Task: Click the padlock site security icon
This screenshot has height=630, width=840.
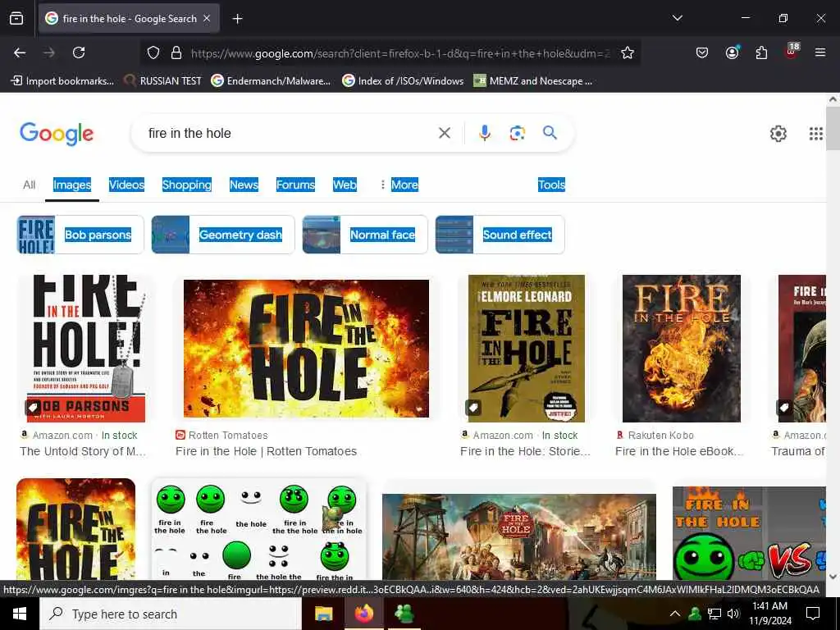Action: (x=176, y=53)
